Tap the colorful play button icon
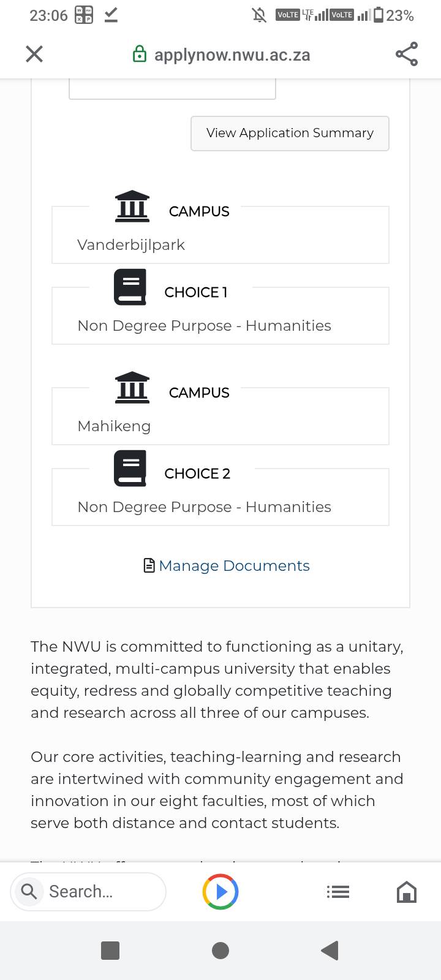This screenshot has width=441, height=980. click(221, 891)
